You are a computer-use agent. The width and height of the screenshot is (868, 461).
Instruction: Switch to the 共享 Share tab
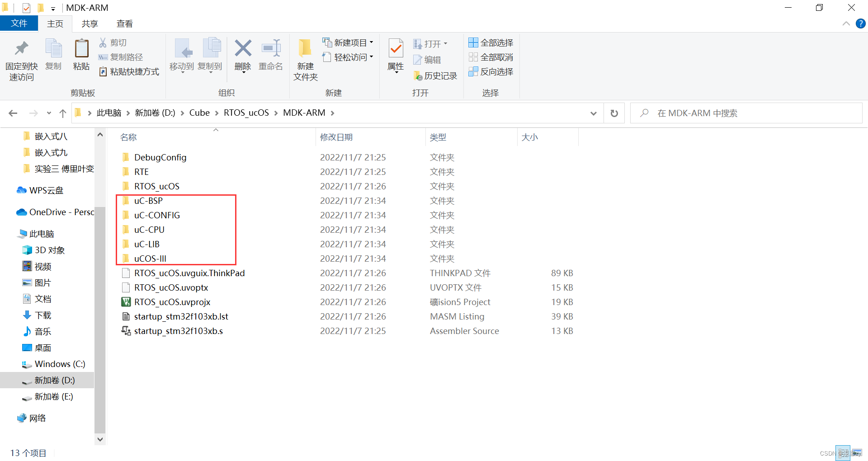[x=90, y=24]
